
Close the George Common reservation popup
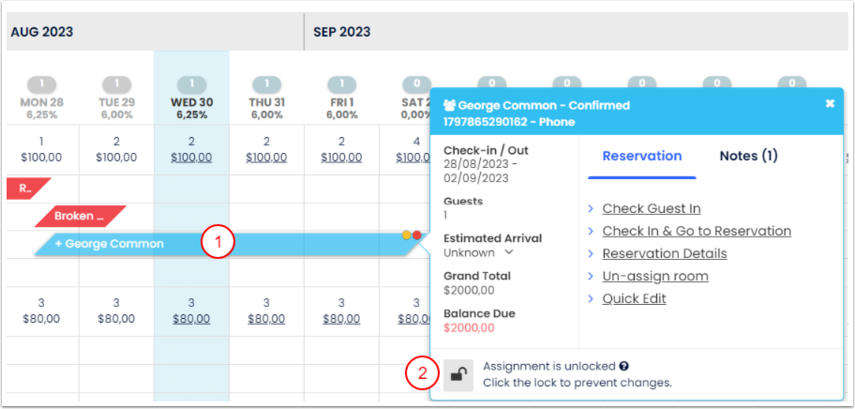click(829, 103)
